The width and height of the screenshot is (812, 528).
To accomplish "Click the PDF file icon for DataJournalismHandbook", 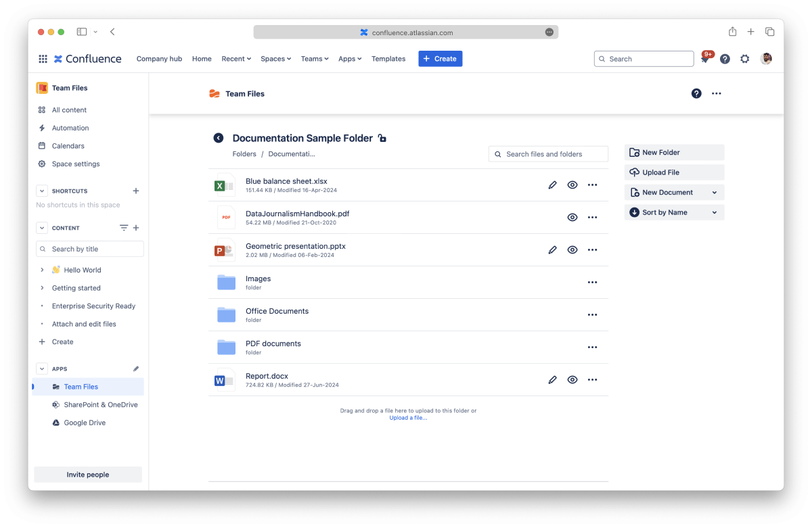I will pyautogui.click(x=226, y=218).
